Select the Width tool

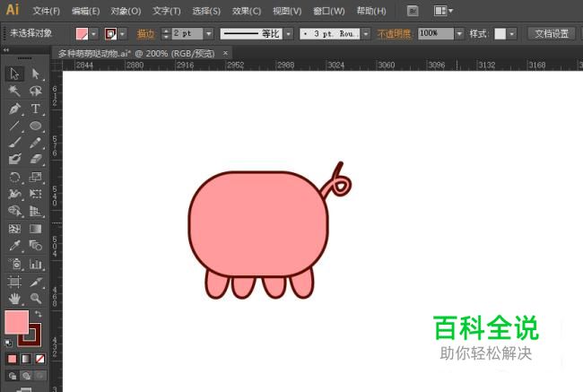pos(14,194)
